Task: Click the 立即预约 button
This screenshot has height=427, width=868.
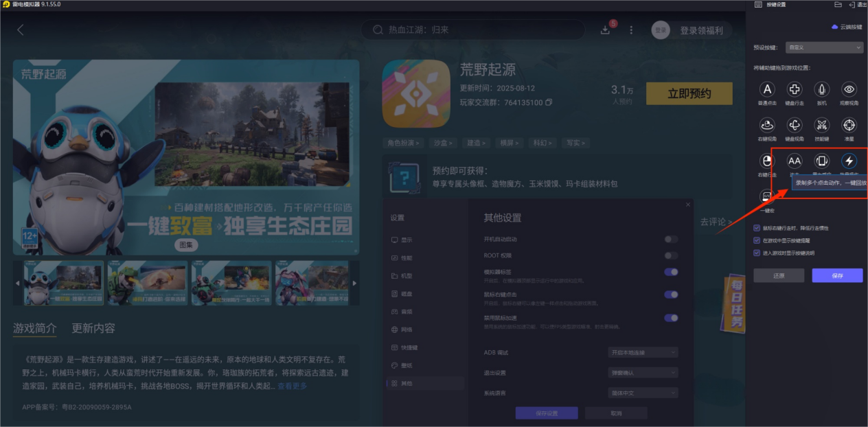Action: pyautogui.click(x=689, y=94)
